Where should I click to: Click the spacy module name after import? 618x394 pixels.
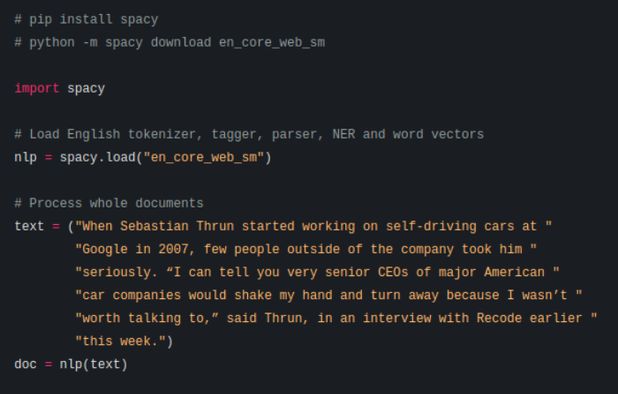[86, 88]
